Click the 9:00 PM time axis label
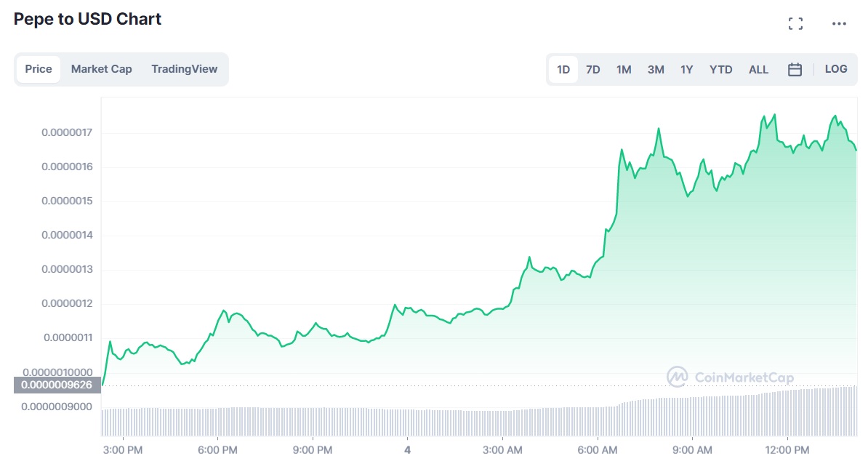868x464 pixels. (x=313, y=449)
